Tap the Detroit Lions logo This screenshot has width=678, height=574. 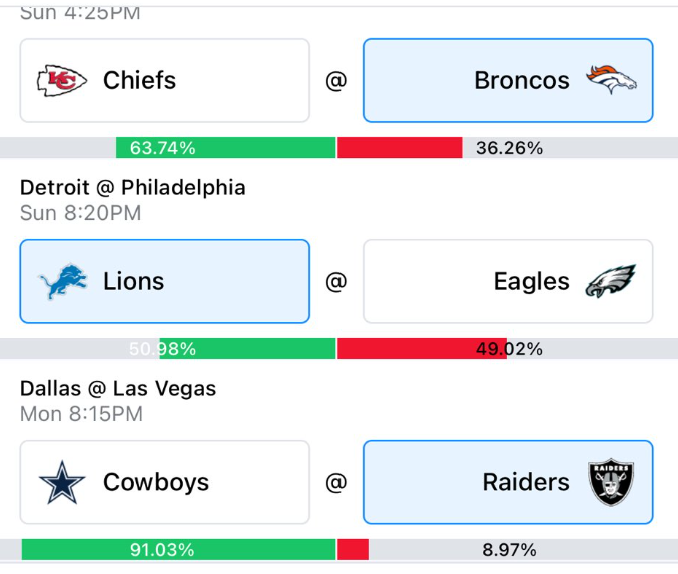[63, 281]
